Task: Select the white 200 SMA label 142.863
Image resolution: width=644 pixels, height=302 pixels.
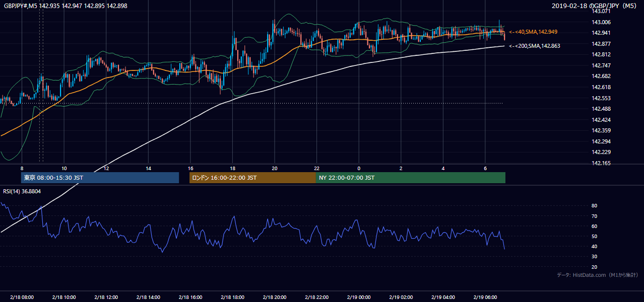Action: [x=534, y=46]
